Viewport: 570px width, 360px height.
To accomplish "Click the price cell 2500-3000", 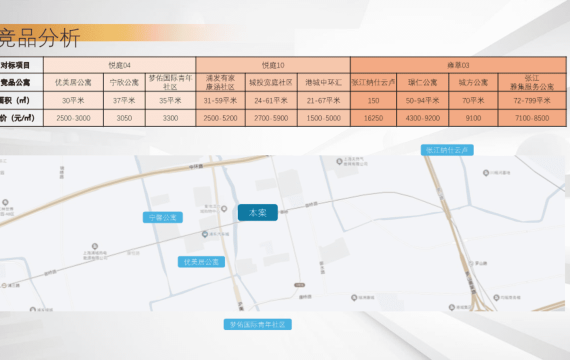I will click(x=73, y=118).
